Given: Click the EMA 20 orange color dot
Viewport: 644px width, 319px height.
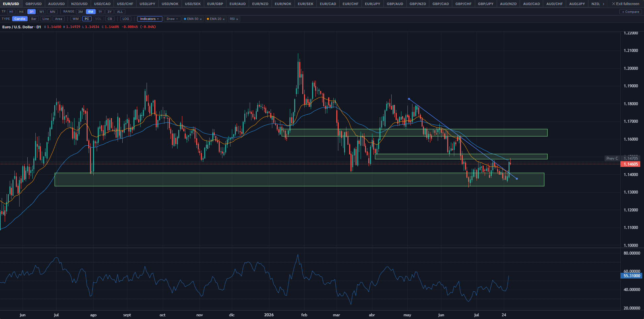Looking at the screenshot, I should pos(208,19).
